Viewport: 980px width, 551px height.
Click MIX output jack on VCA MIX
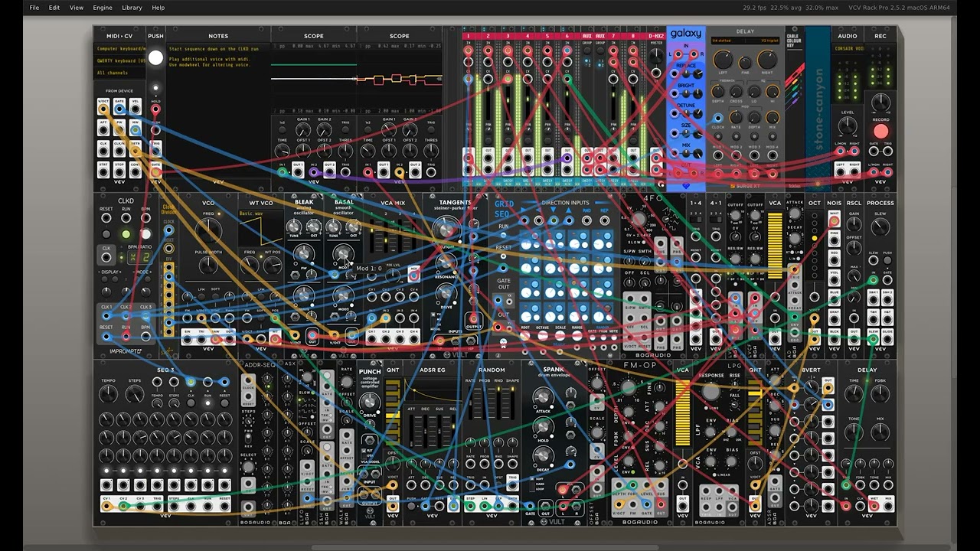tap(414, 274)
